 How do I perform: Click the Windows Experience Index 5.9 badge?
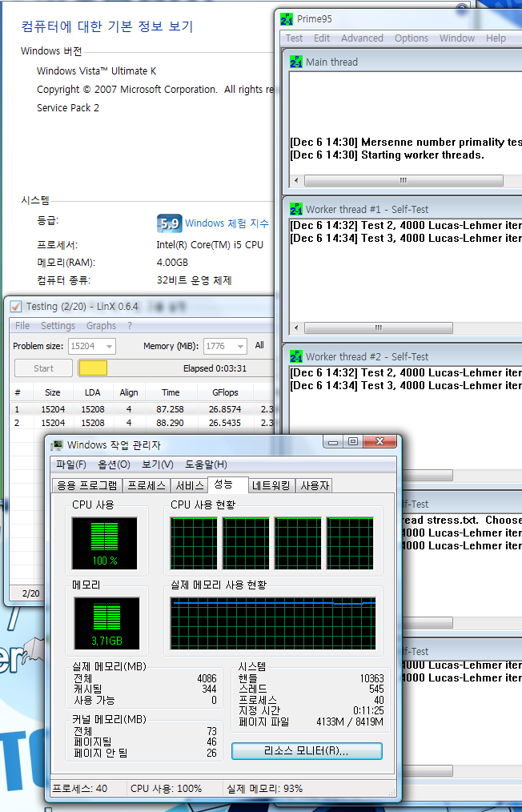click(x=170, y=223)
